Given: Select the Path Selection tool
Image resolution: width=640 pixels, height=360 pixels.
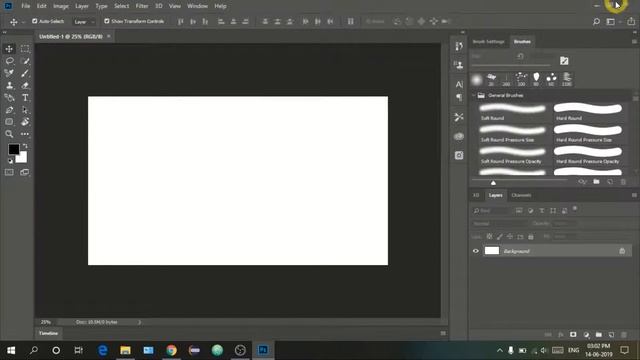Looking at the screenshot, I should pyautogui.click(x=25, y=110).
